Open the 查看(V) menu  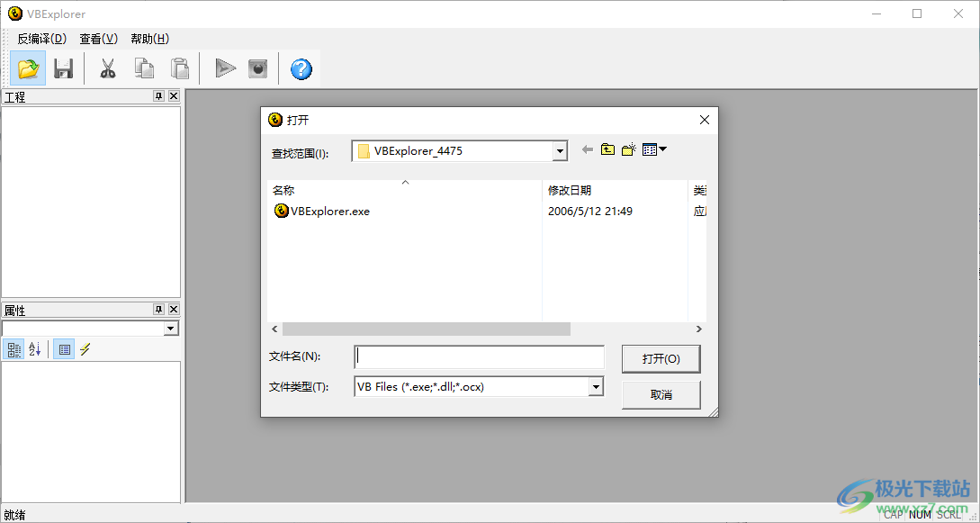click(x=99, y=39)
